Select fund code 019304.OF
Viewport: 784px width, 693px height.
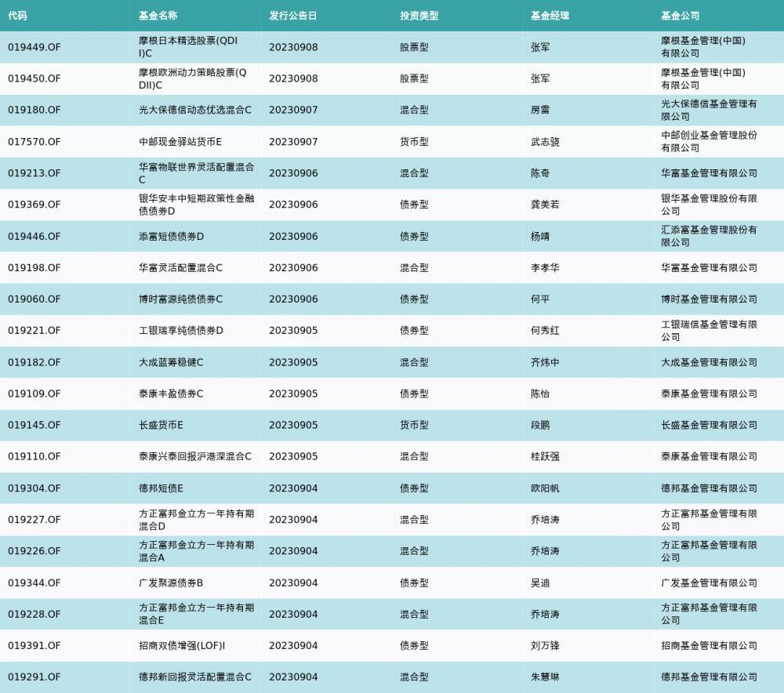(34, 488)
